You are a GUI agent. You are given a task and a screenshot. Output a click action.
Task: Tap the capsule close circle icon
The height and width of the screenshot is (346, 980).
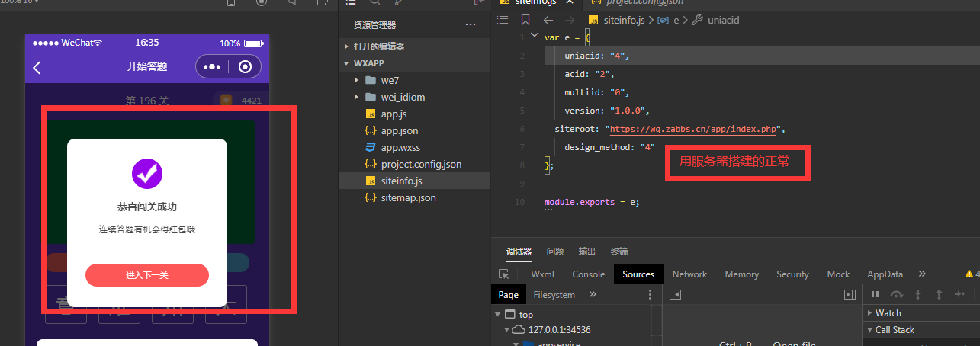[x=245, y=67]
